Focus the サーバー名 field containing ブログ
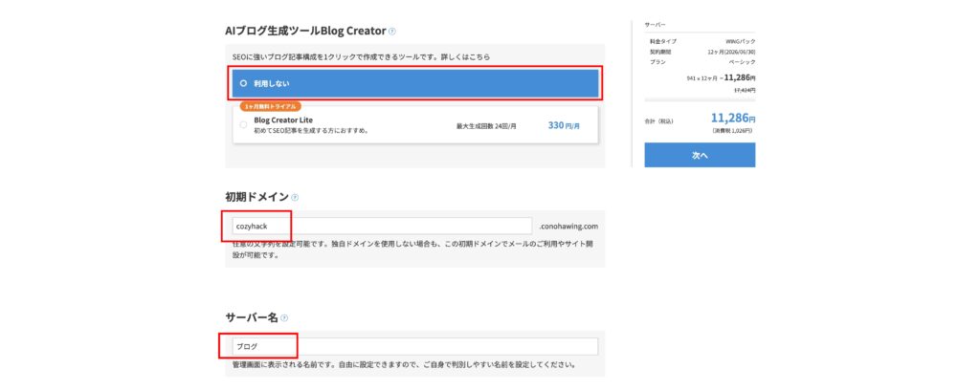 click(x=412, y=346)
